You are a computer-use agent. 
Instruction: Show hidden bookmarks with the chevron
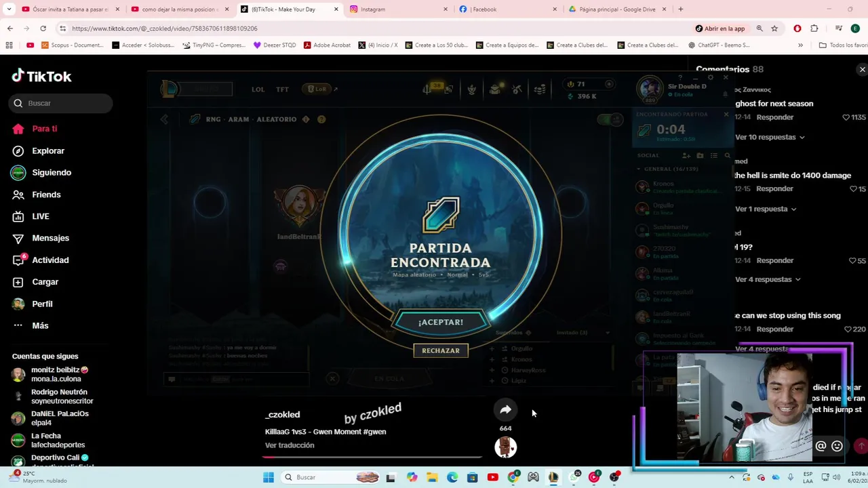[800, 45]
